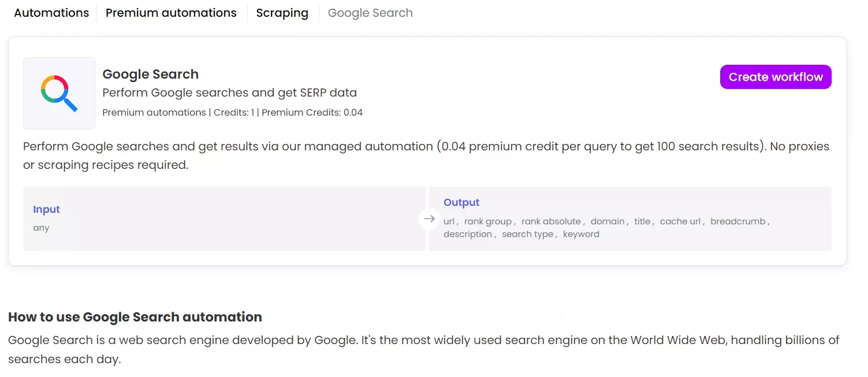Select the url output field
Image resolution: width=868 pixels, height=377 pixels.
click(x=449, y=221)
